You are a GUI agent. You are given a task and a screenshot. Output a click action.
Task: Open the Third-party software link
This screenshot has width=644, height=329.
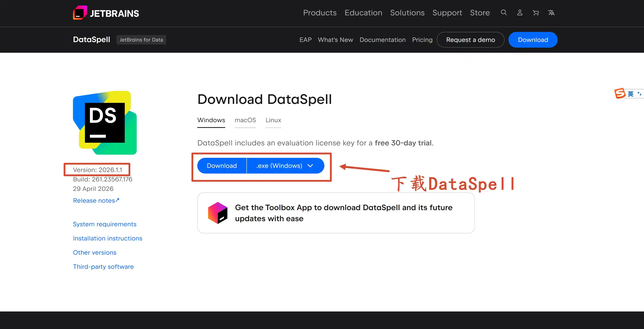(x=103, y=267)
